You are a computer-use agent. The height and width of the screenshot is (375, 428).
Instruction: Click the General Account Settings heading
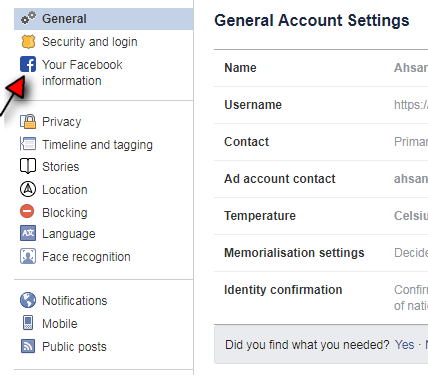tap(312, 20)
